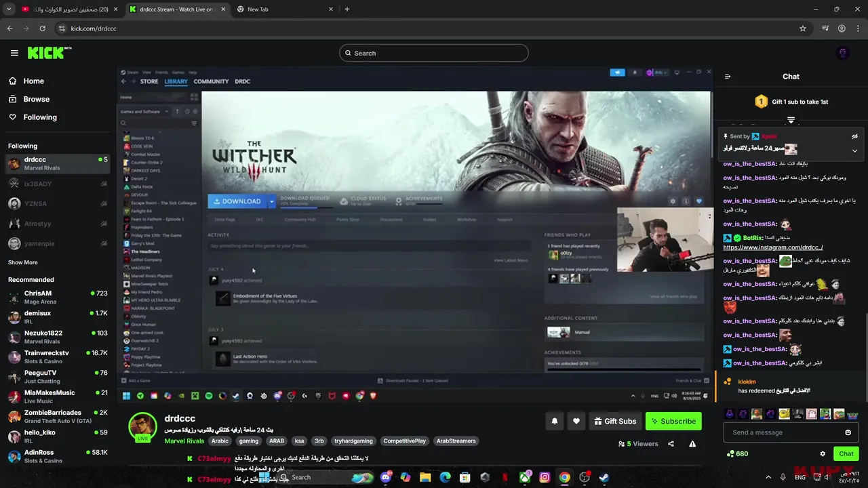Bookmark this page with the star icon

point(803,28)
